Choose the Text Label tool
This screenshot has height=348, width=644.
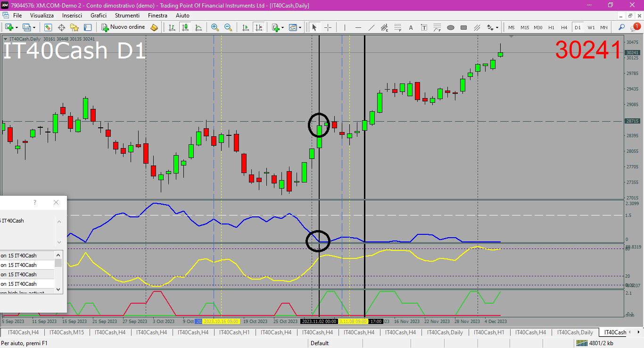point(424,27)
